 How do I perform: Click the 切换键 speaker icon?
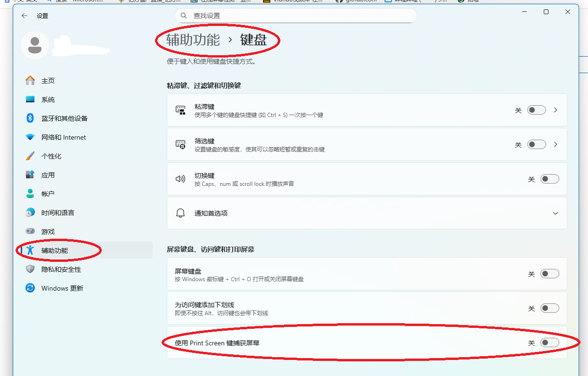[180, 179]
